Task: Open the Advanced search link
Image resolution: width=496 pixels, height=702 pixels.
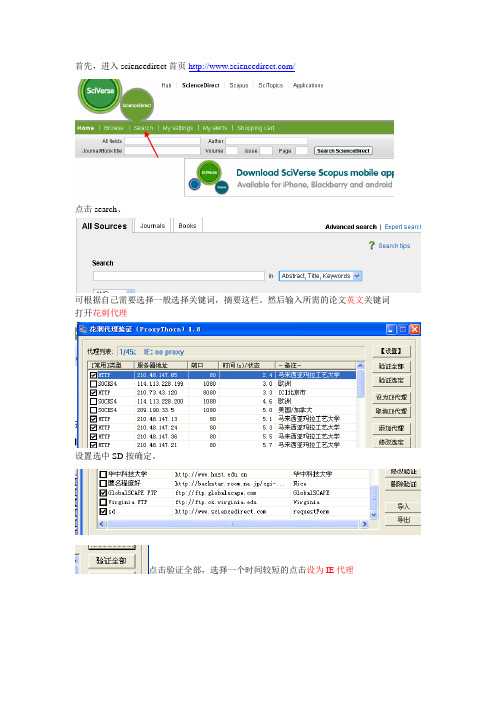Action: point(351,227)
